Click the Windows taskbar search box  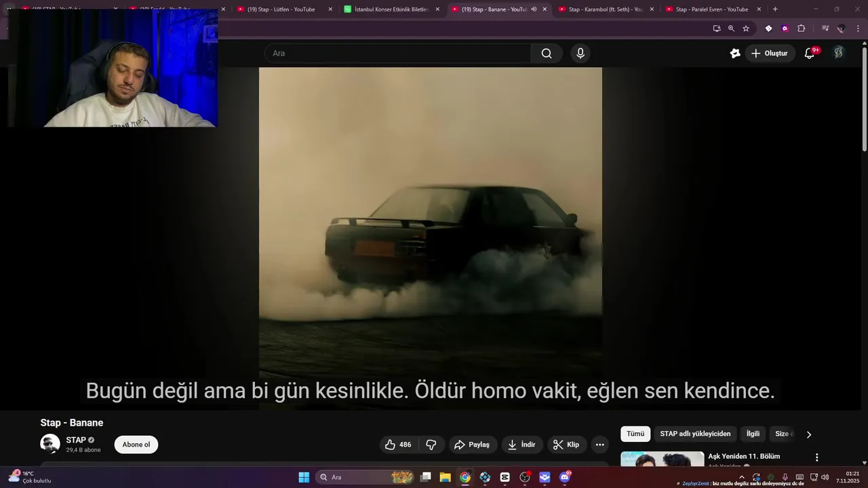pyautogui.click(x=366, y=477)
